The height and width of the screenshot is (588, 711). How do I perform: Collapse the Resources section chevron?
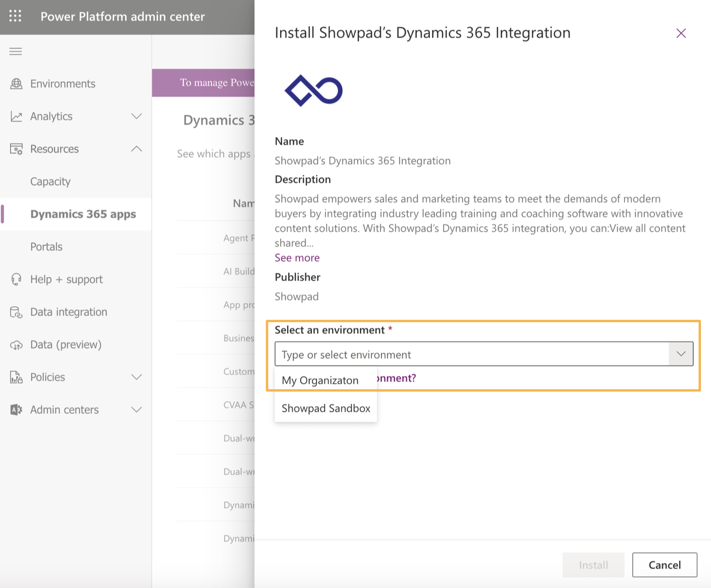pyautogui.click(x=137, y=149)
